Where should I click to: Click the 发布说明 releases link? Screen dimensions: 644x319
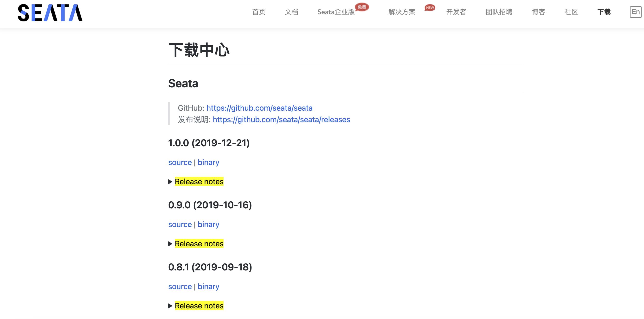(x=281, y=120)
